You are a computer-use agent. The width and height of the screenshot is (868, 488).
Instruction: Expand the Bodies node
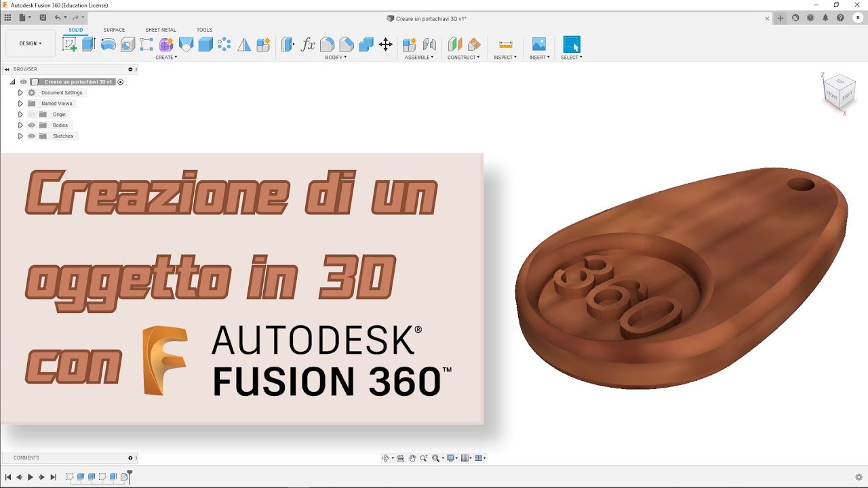pos(20,125)
